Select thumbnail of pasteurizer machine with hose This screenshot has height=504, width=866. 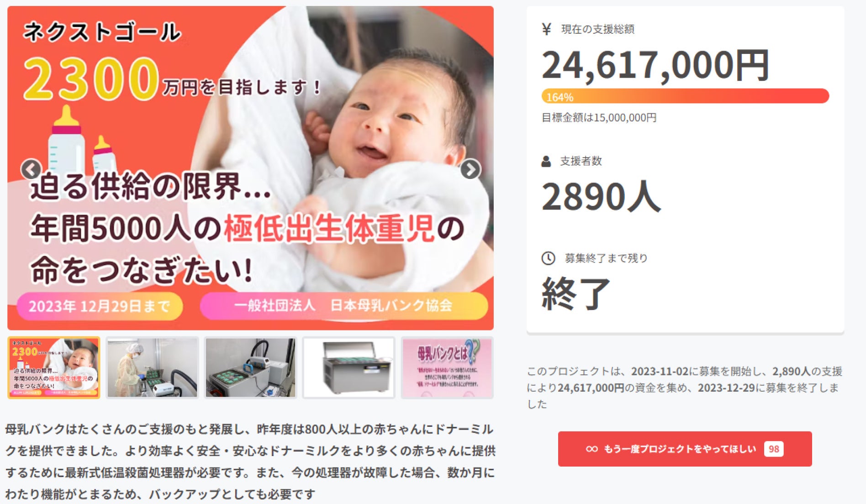point(251,368)
